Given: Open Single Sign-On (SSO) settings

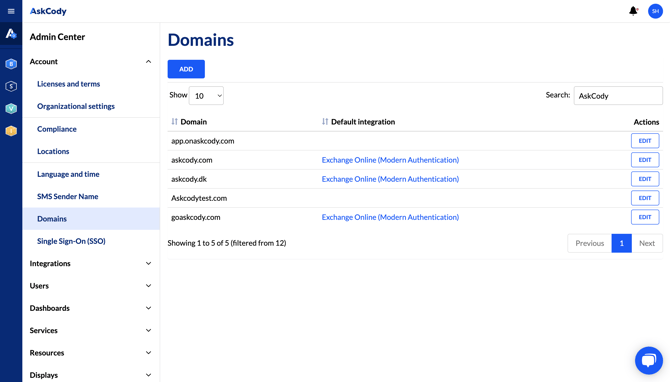Looking at the screenshot, I should pos(71,241).
